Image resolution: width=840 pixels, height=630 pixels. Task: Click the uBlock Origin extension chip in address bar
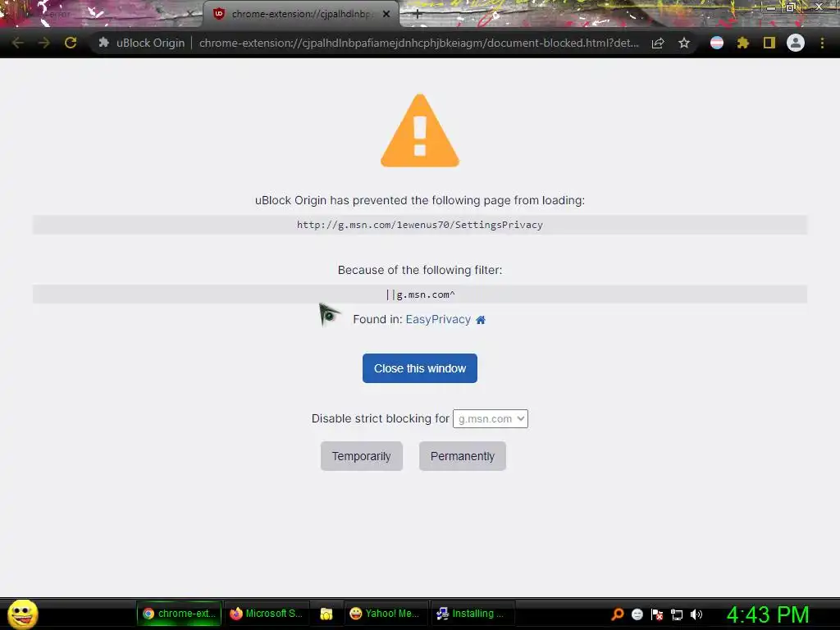141,43
